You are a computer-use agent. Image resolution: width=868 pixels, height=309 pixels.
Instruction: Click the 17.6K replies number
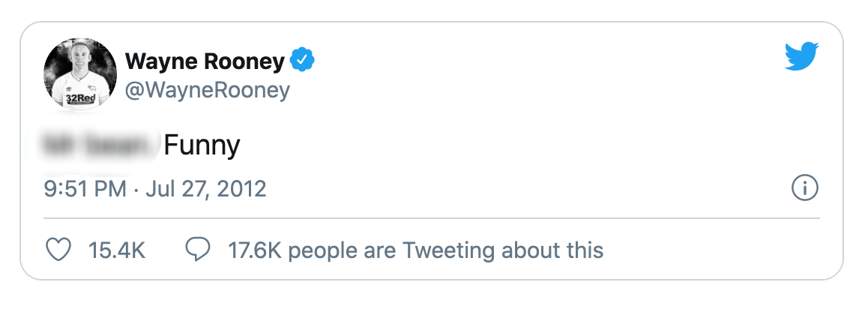coord(255,250)
